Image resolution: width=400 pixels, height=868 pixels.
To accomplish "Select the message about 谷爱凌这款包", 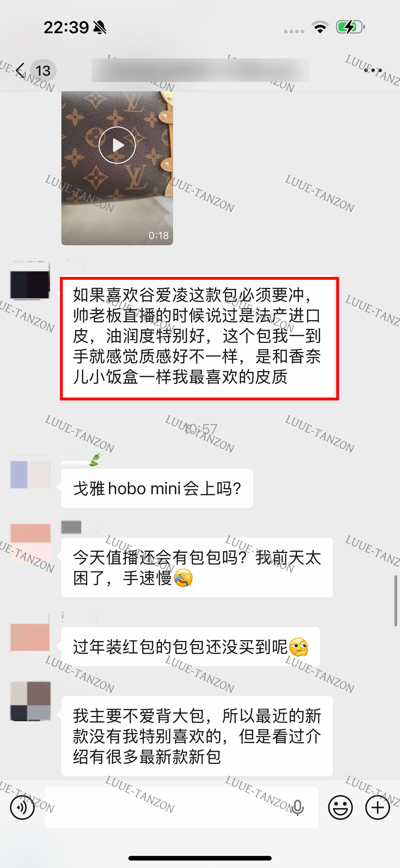I will coord(198,336).
